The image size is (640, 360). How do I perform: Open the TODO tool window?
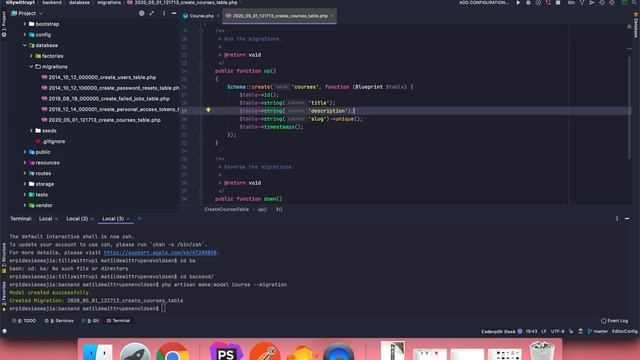click(24, 321)
